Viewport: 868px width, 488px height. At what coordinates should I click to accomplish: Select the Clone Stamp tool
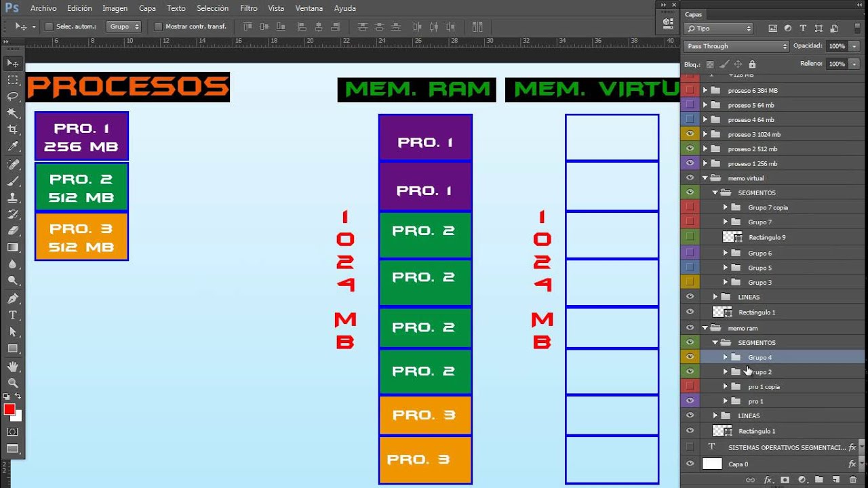click(x=12, y=197)
